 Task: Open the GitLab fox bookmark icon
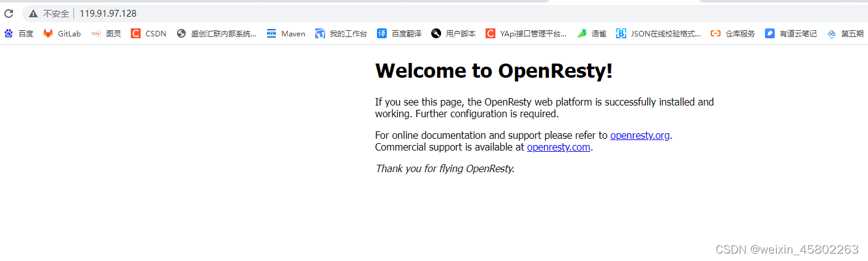coord(48,34)
